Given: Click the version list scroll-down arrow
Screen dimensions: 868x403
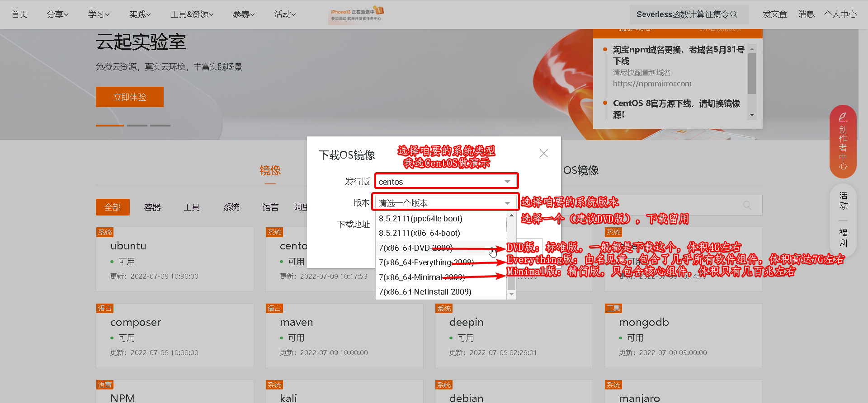Looking at the screenshot, I should click(511, 295).
